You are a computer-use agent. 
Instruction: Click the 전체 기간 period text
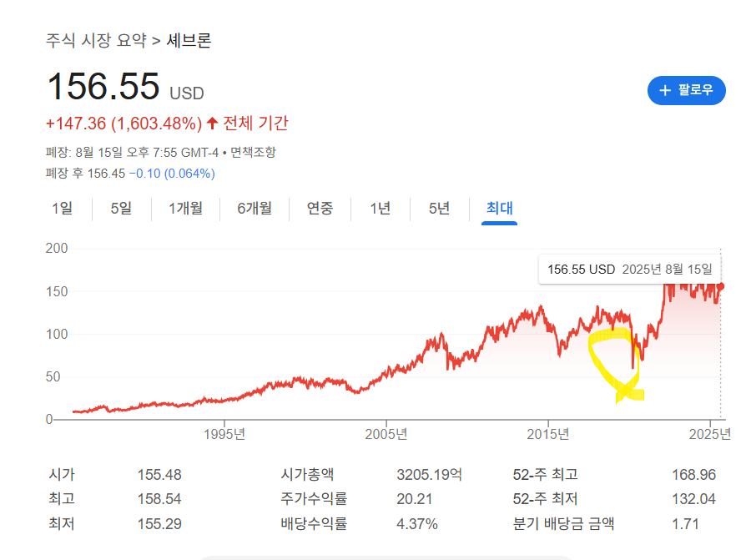coord(255,124)
